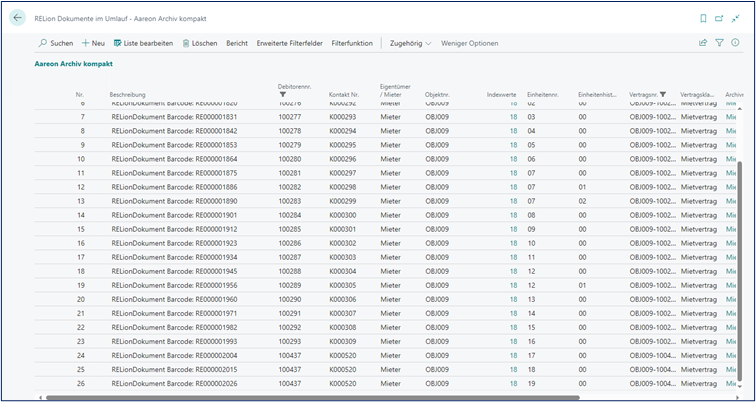
Task: Click the Suchen search action
Action: point(55,43)
